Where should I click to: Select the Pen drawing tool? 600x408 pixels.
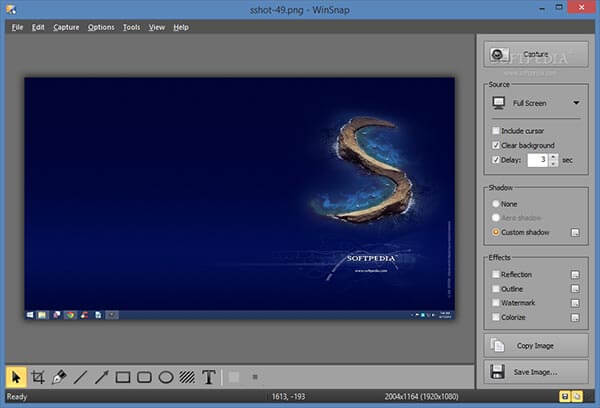coord(59,377)
